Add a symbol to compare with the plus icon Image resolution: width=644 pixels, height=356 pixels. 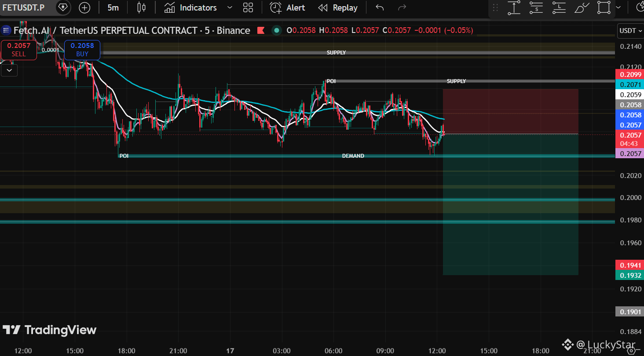click(x=84, y=7)
